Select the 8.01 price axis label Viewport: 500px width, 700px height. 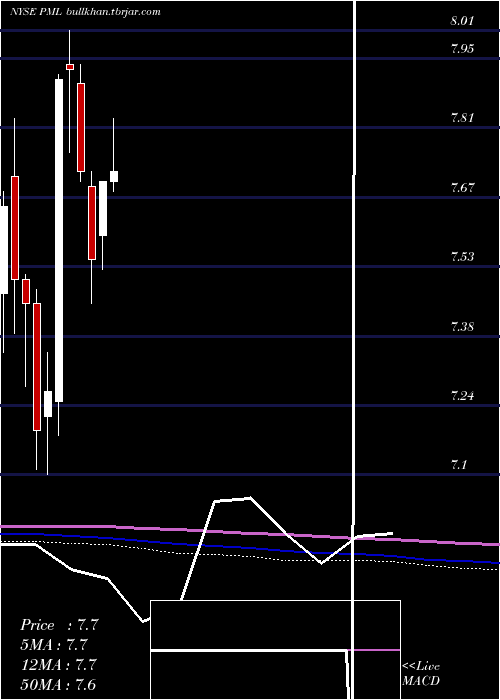point(462,21)
